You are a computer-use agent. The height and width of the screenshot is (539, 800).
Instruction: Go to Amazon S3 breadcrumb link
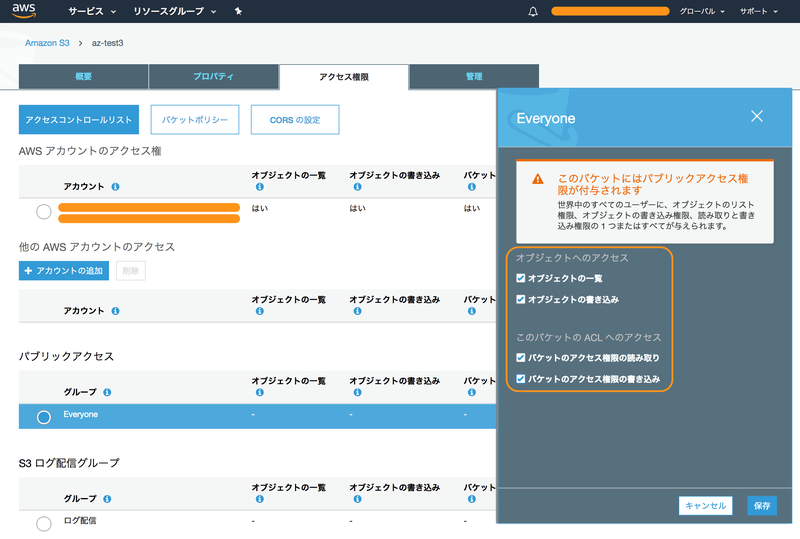[47, 43]
